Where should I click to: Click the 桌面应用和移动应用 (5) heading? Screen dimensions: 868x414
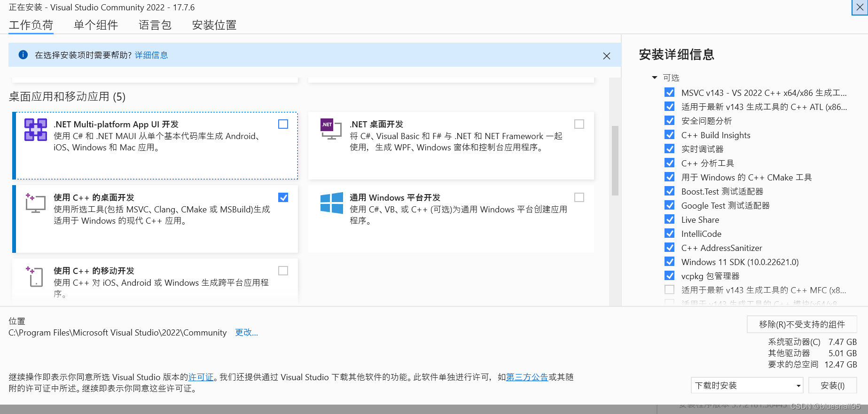pos(67,96)
